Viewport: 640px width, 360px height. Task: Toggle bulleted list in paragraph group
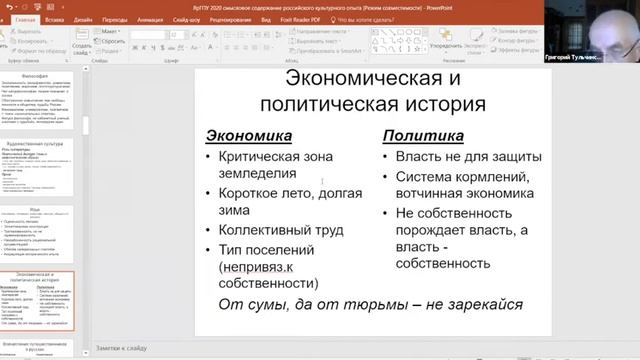[x=229, y=36]
